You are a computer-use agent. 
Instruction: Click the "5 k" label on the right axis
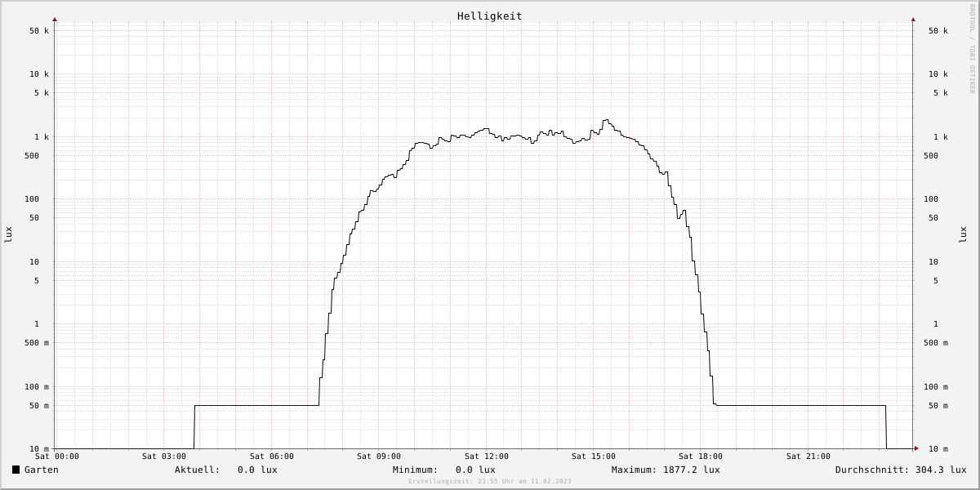[941, 93]
